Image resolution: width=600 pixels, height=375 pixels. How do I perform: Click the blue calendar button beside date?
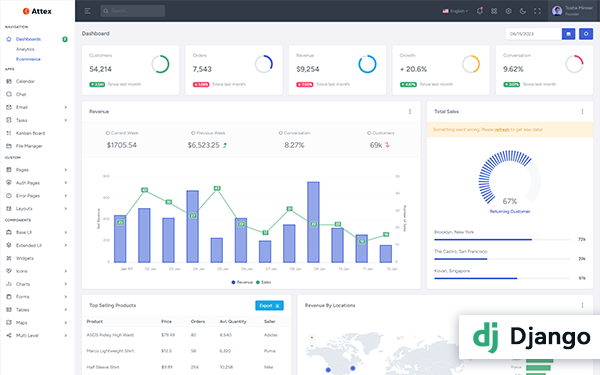568,34
